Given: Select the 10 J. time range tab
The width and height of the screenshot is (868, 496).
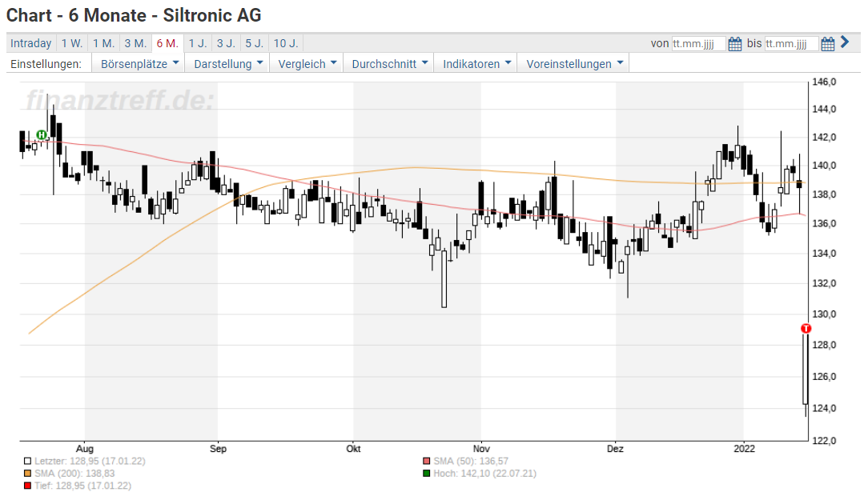Looking at the screenshot, I should [286, 43].
